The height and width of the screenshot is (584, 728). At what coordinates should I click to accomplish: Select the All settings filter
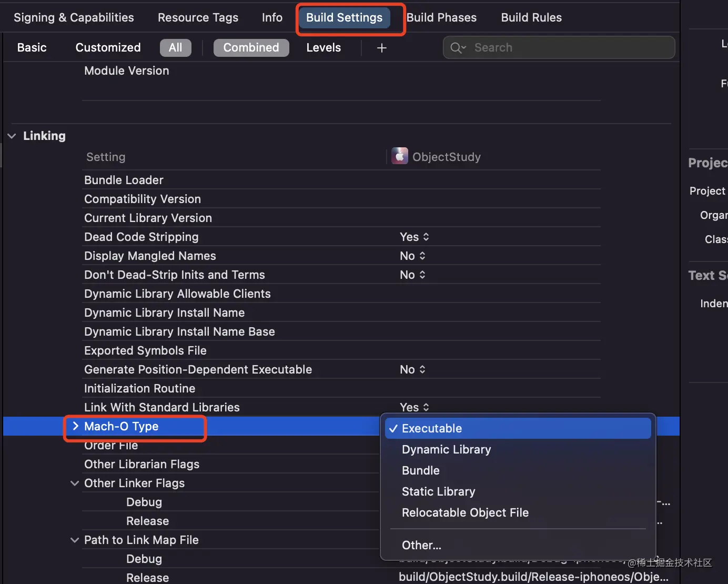click(176, 47)
